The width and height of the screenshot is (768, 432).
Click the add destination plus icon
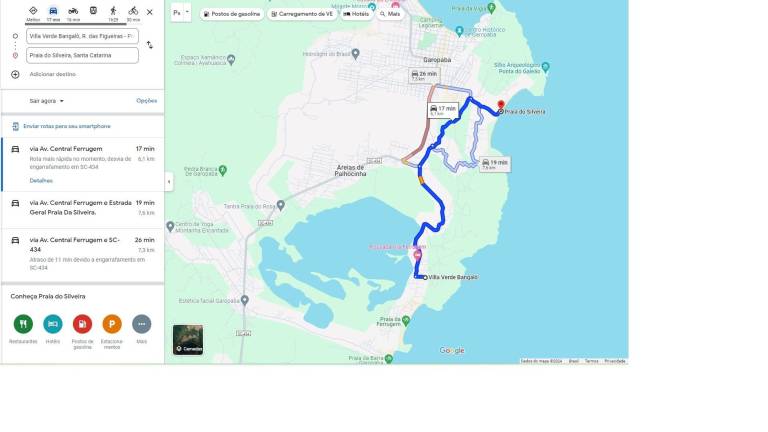tap(15, 74)
